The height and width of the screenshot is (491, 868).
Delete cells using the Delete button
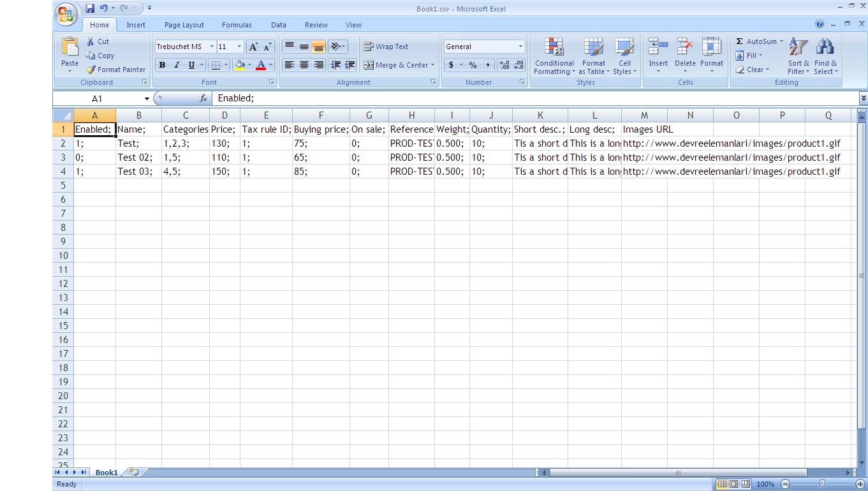(x=685, y=56)
